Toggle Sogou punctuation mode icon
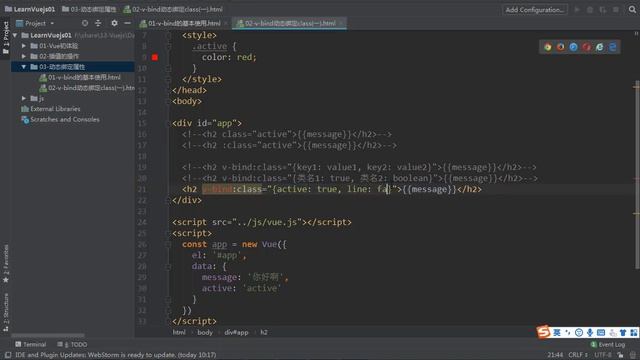This screenshot has width=640, height=360. coord(568,333)
